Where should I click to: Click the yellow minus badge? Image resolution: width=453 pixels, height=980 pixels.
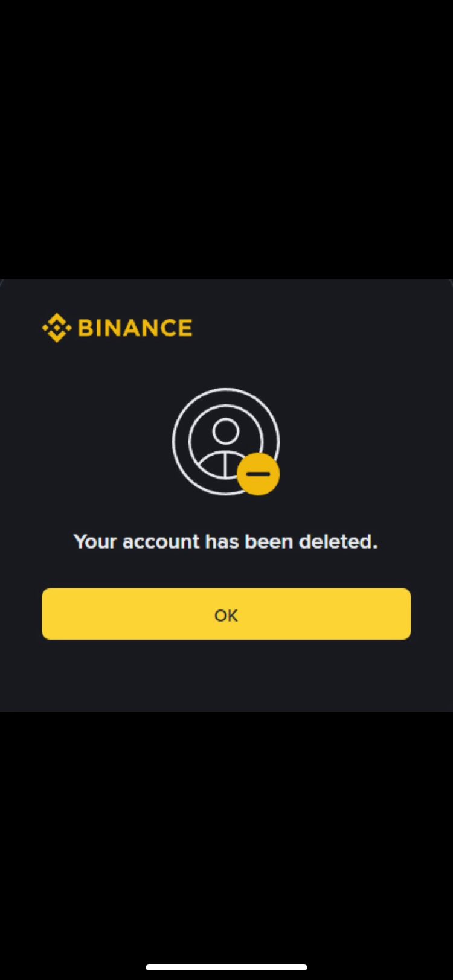[x=258, y=474]
